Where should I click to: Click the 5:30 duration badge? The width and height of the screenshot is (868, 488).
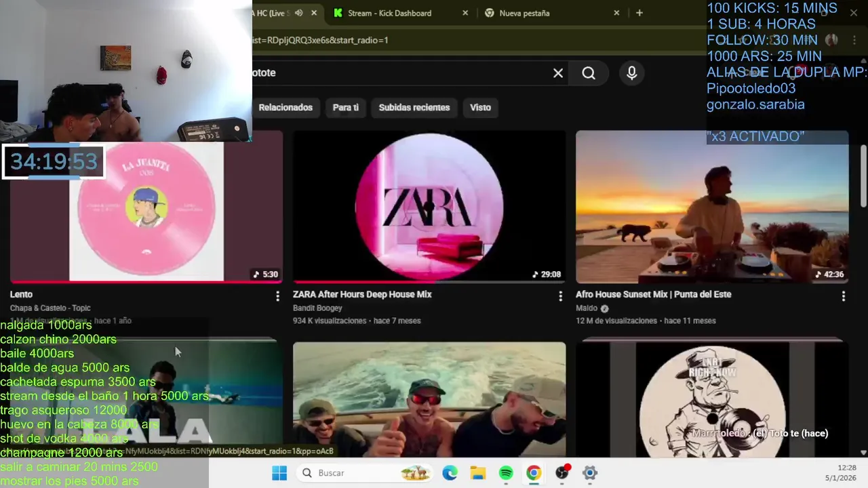266,274
